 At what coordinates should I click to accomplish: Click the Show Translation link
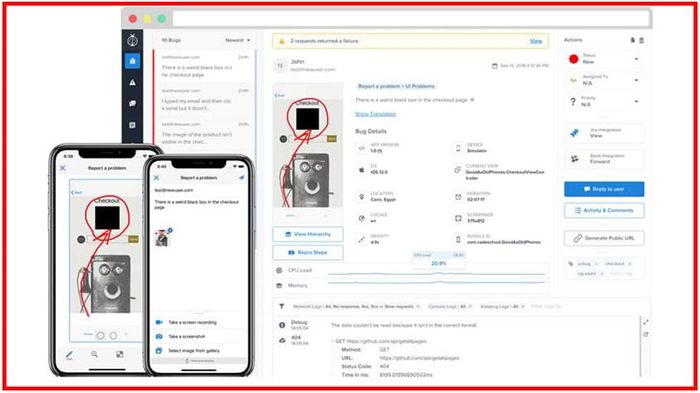[375, 114]
